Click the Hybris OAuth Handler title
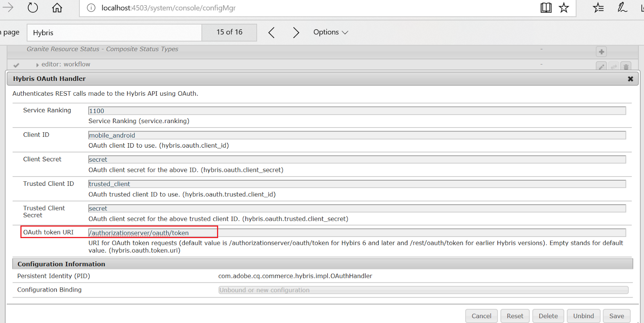 pyautogui.click(x=49, y=79)
